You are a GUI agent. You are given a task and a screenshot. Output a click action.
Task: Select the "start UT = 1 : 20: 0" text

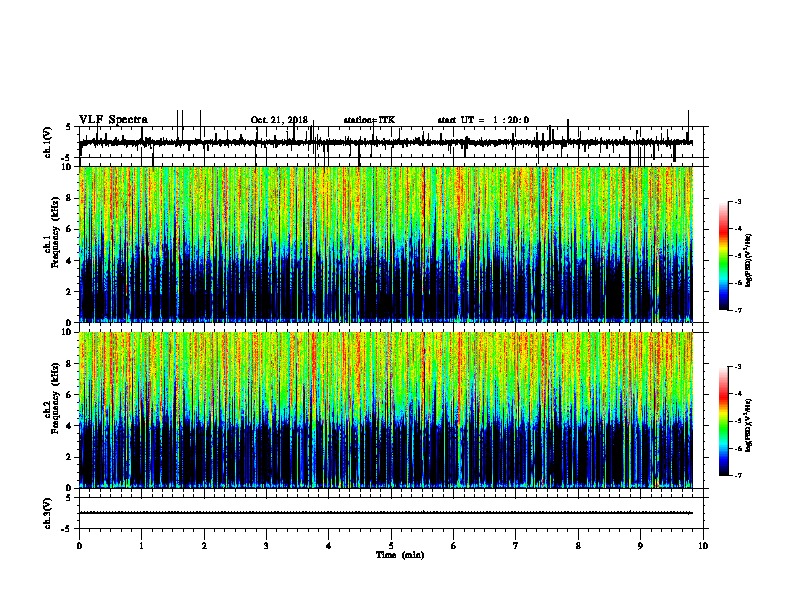click(x=483, y=120)
